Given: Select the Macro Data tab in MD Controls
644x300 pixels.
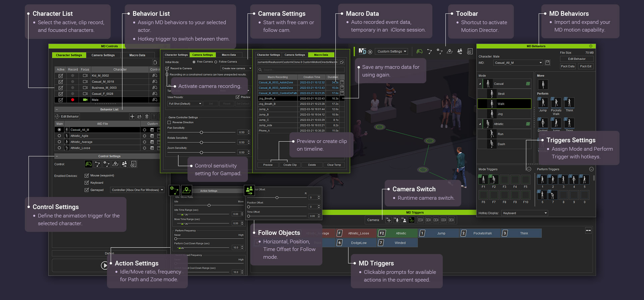Looking at the screenshot, I should point(137,55).
